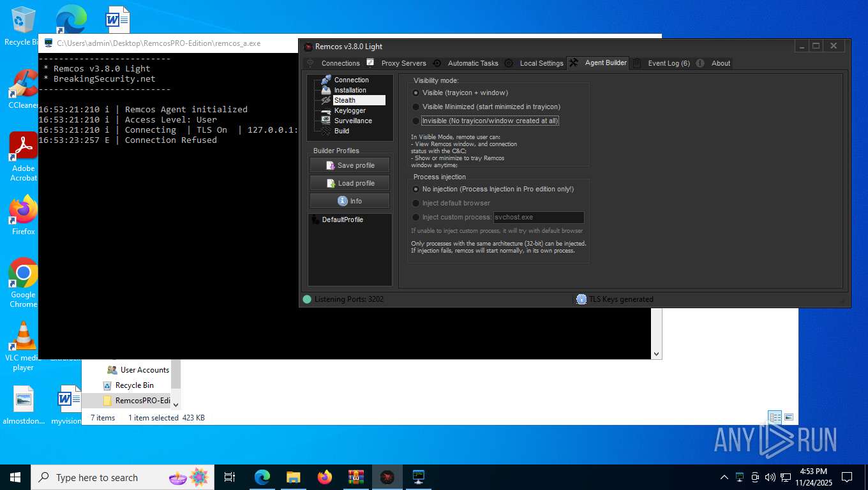The width and height of the screenshot is (868, 490).
Task: Click the About info icon
Action: coord(700,63)
